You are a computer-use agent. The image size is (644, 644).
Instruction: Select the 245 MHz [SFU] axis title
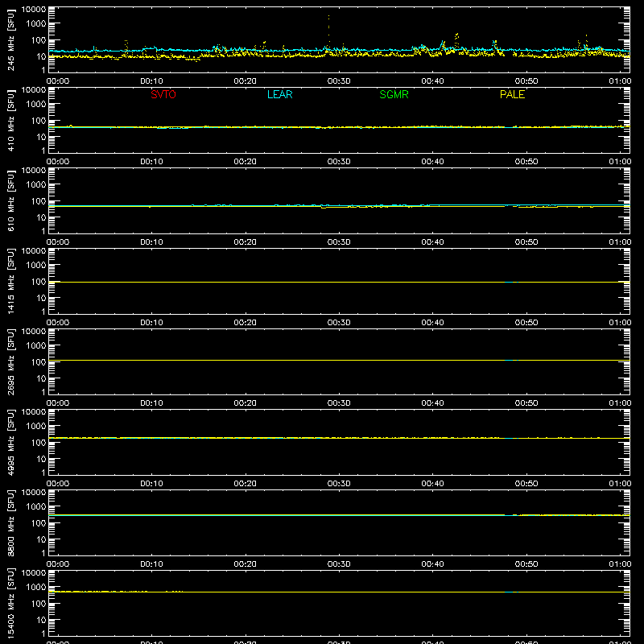(10, 40)
